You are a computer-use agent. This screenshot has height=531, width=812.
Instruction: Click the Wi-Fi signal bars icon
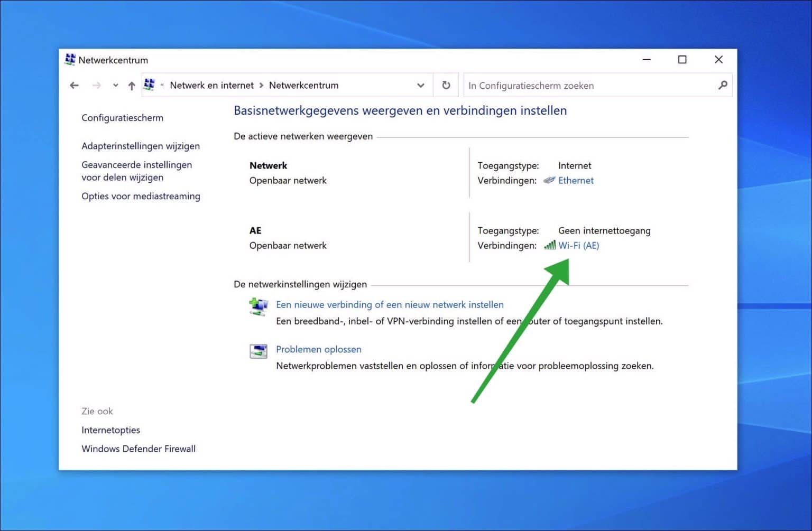550,245
